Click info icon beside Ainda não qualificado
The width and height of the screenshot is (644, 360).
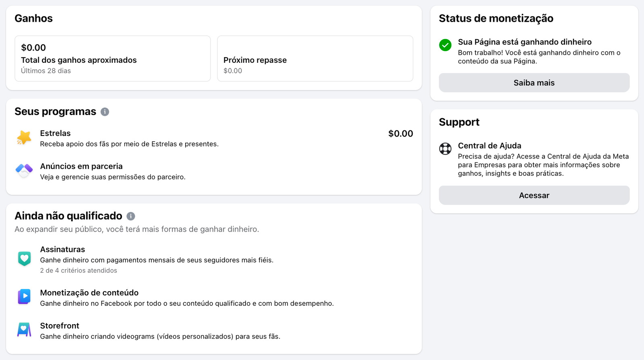[x=131, y=216]
